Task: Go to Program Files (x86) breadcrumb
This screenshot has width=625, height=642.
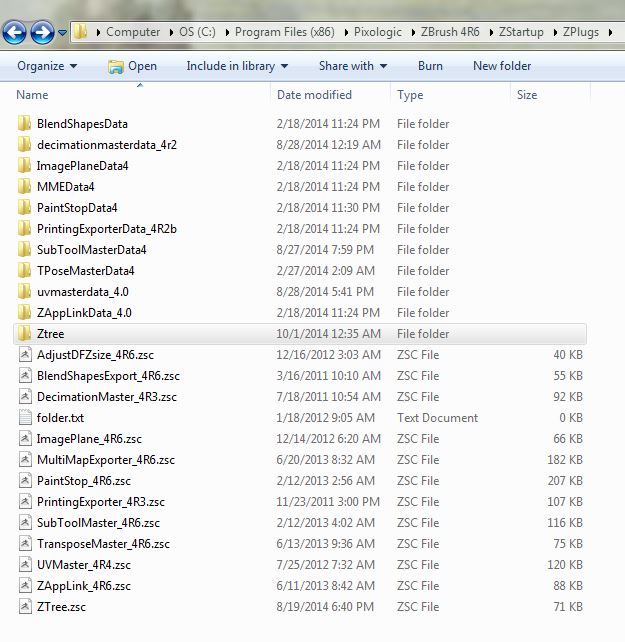Action: (x=285, y=32)
